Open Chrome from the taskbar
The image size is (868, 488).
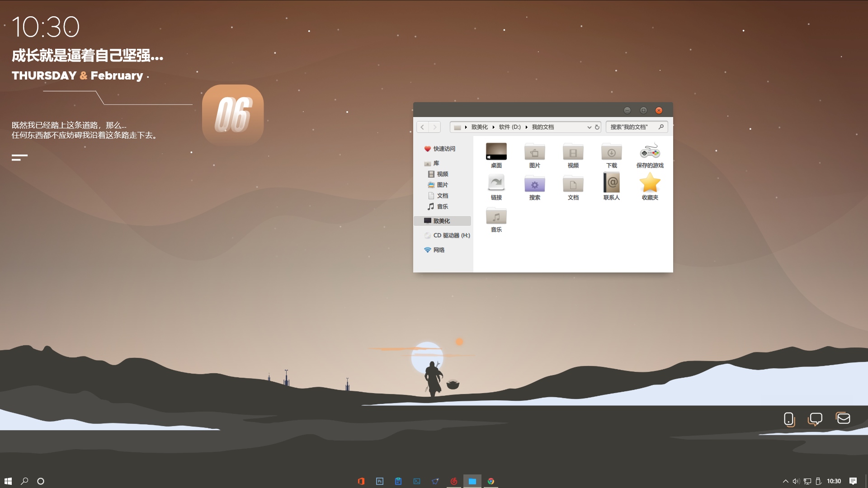(x=491, y=481)
